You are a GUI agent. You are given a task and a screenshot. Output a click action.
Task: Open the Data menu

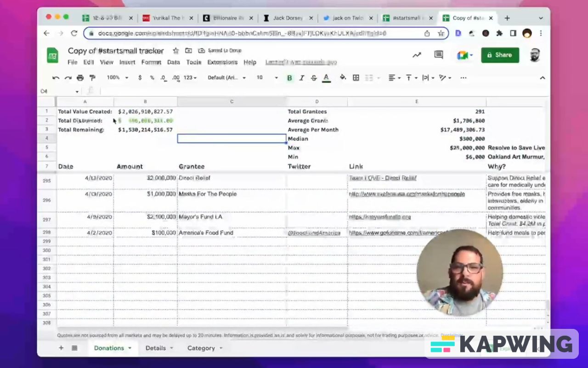point(174,62)
